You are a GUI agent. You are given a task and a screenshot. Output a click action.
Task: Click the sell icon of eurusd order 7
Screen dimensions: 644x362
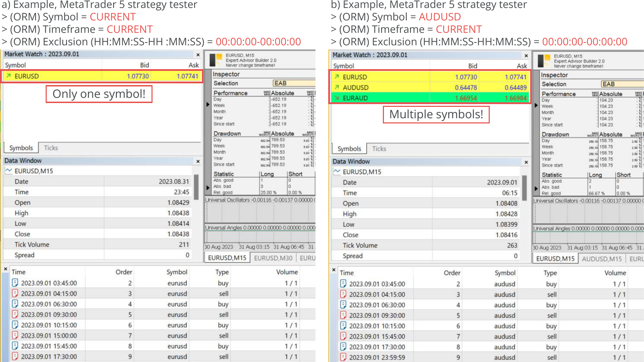[x=15, y=335]
